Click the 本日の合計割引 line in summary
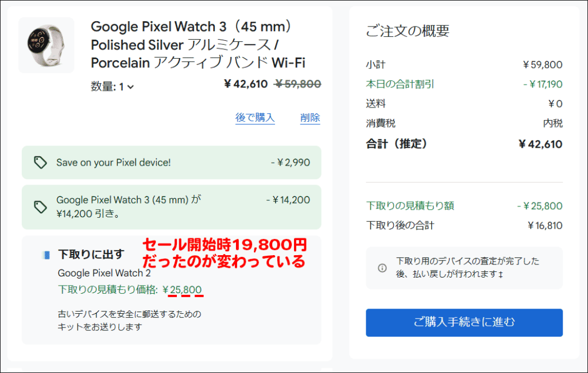 click(x=464, y=84)
